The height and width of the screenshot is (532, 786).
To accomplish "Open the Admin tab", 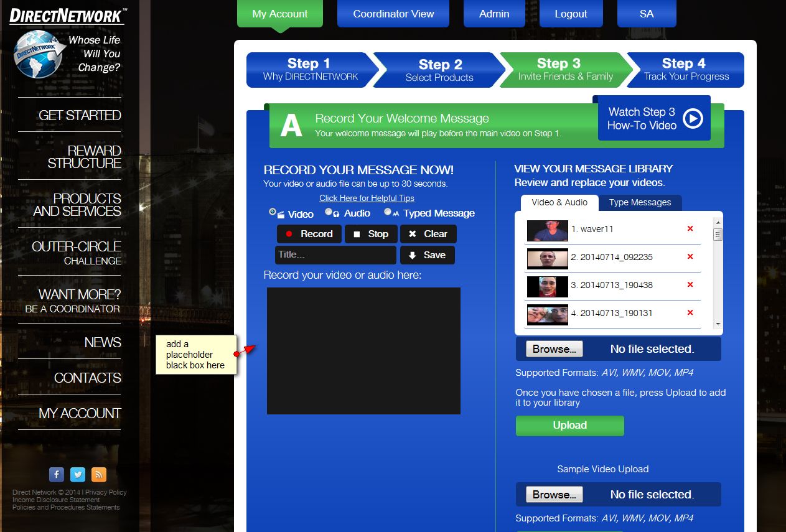I will (x=494, y=14).
